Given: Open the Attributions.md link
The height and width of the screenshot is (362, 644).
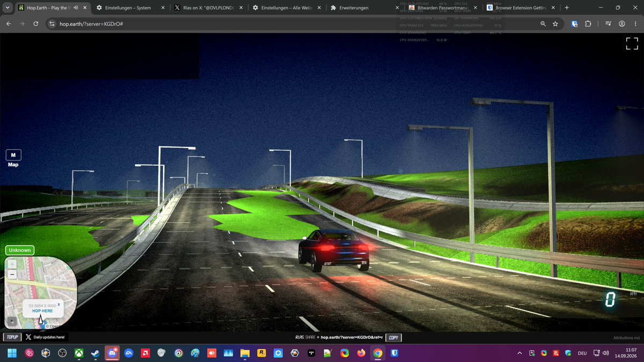Looking at the screenshot, I should (x=627, y=338).
